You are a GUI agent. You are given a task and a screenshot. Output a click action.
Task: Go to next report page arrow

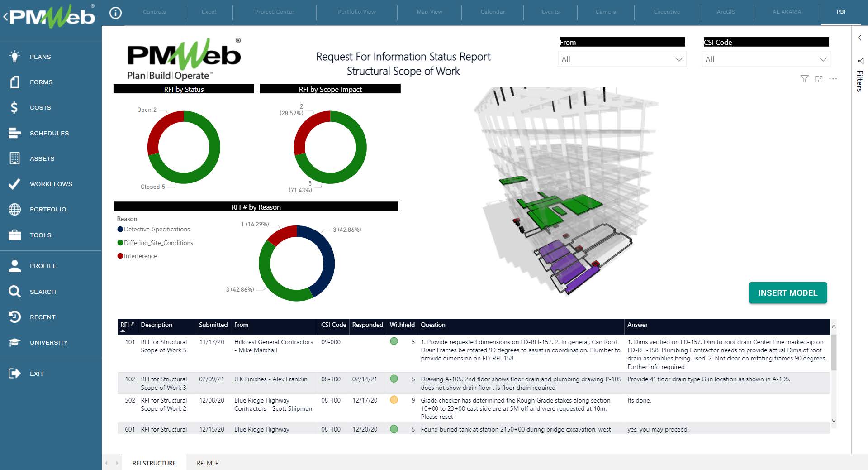[x=117, y=463]
